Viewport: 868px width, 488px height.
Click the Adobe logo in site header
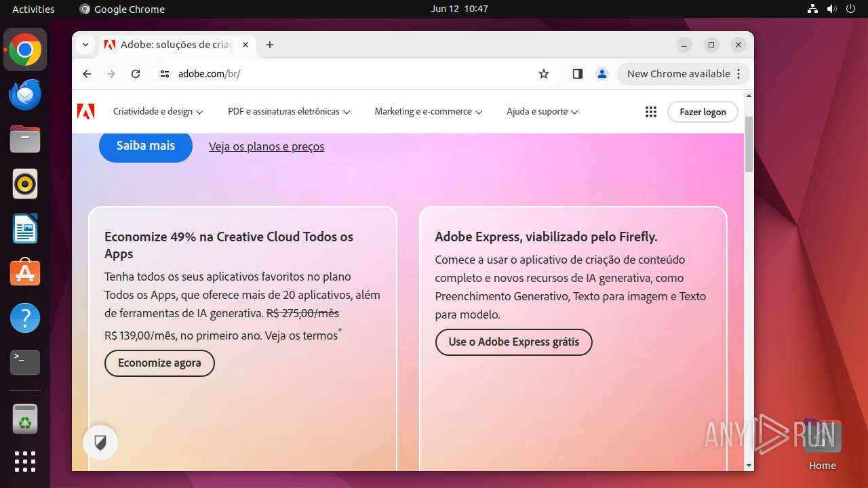[x=86, y=112]
